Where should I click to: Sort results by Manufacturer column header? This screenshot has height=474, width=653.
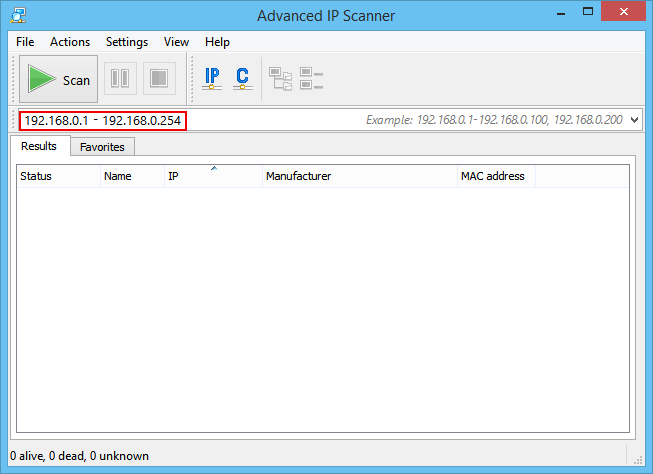tap(358, 176)
